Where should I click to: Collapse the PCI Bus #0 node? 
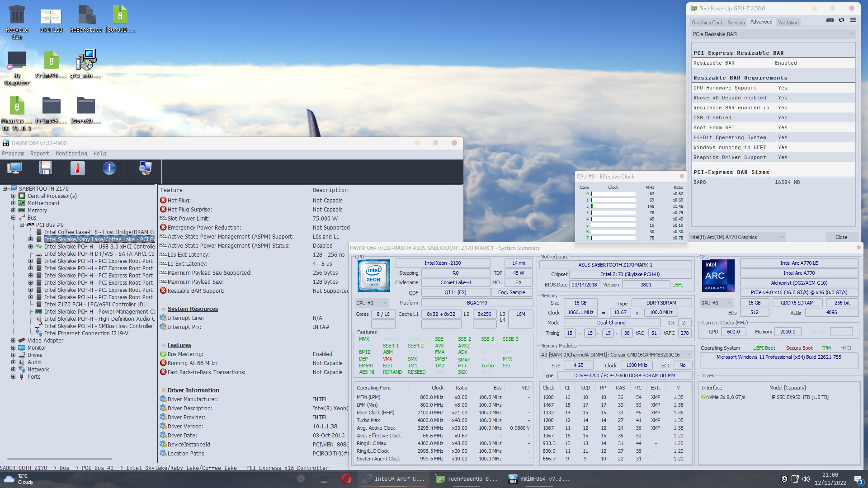click(22, 225)
